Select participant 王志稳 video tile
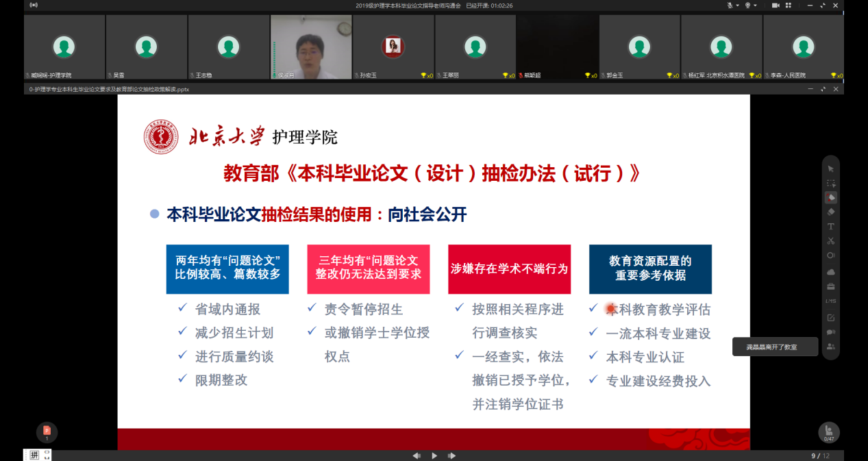 coord(228,47)
